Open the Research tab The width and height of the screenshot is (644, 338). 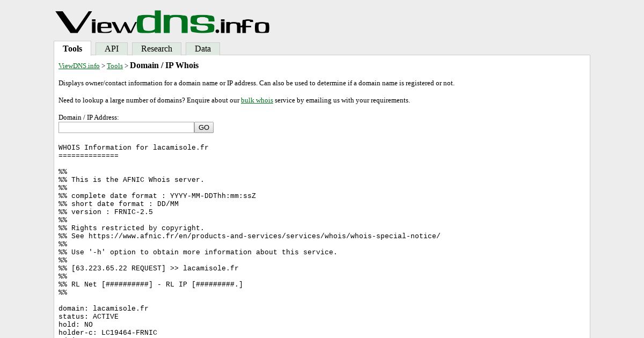[157, 49]
